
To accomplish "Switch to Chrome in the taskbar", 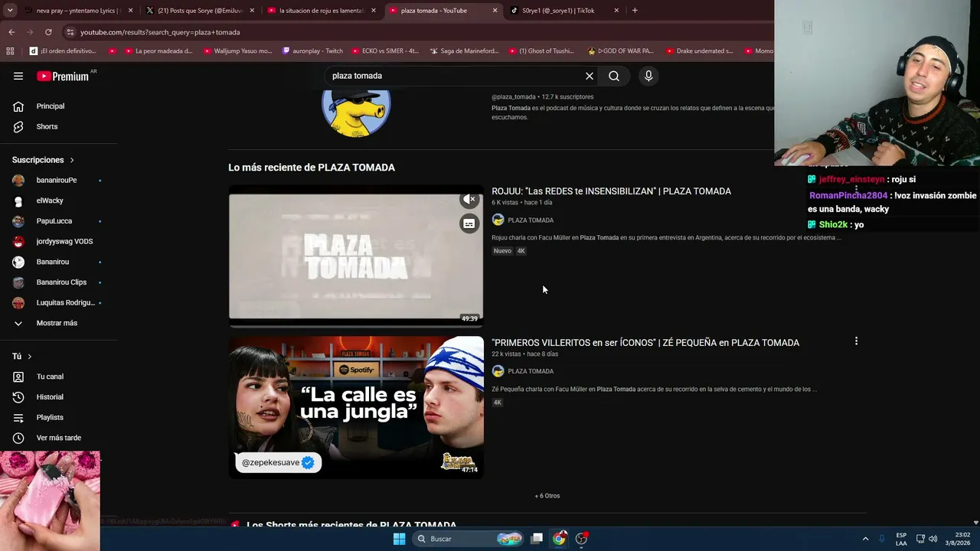I will [x=559, y=539].
